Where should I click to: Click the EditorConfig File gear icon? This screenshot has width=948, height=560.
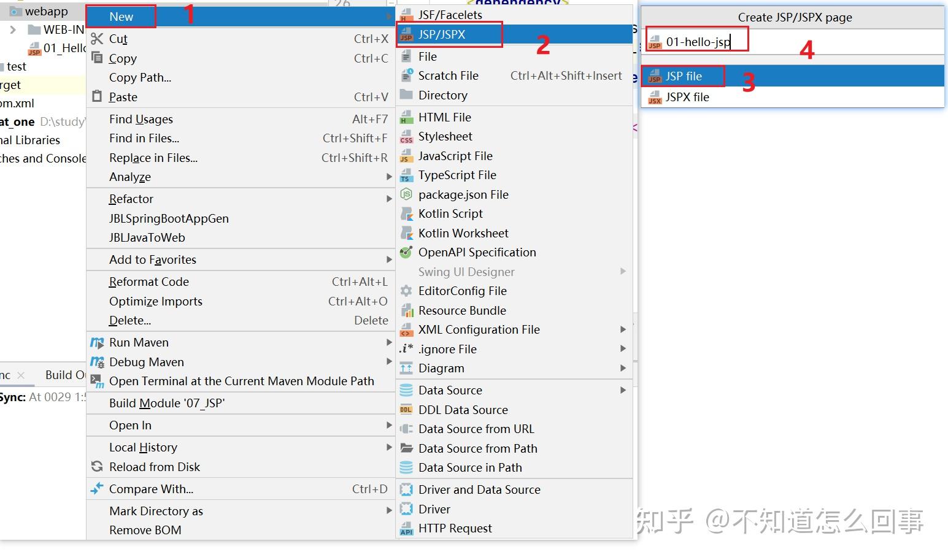pyautogui.click(x=406, y=291)
